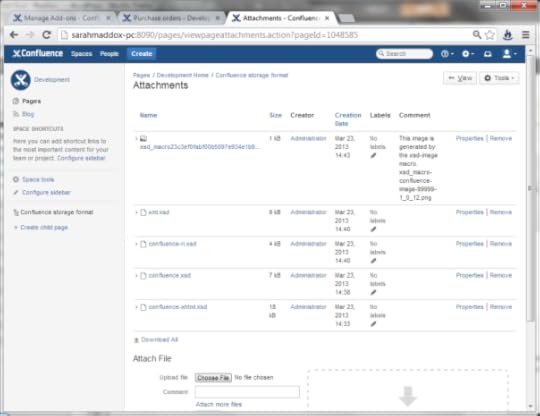This screenshot has height=416, width=540.
Task: Click the flame extension icon in toolbar
Action: point(508,35)
